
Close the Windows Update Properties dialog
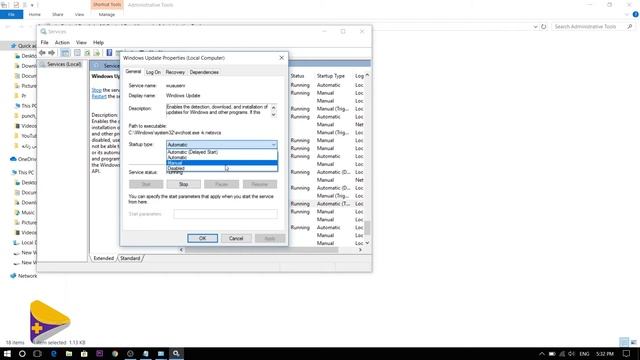[x=282, y=58]
